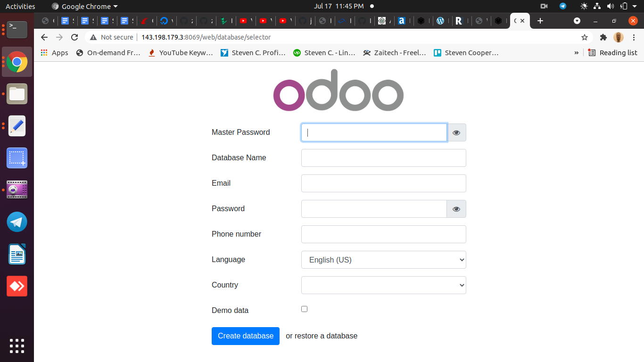644x362 pixels.
Task: Open the 'Zaitech - Freel…' bookmark
Action: [x=395, y=53]
